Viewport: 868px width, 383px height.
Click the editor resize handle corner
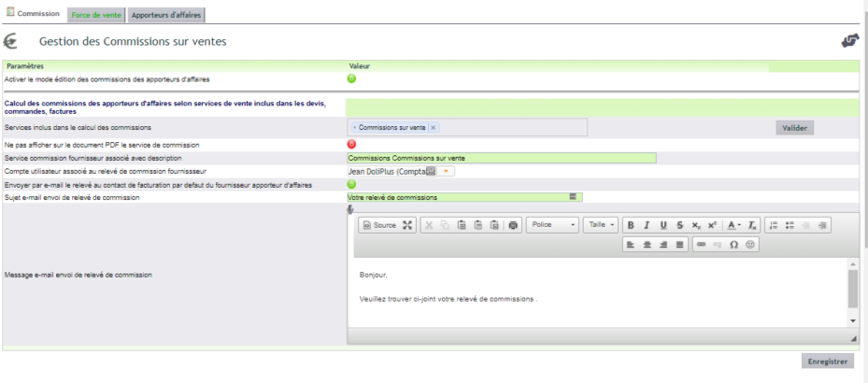pyautogui.click(x=854, y=338)
